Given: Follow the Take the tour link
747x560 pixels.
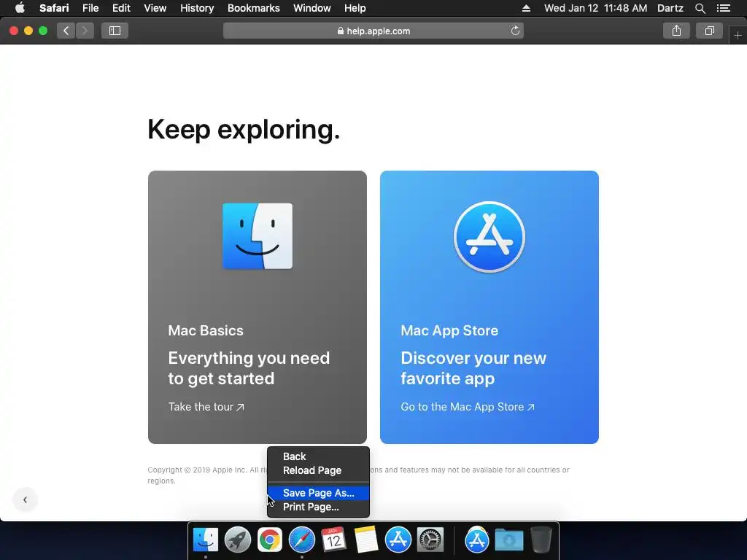Looking at the screenshot, I should pos(206,407).
